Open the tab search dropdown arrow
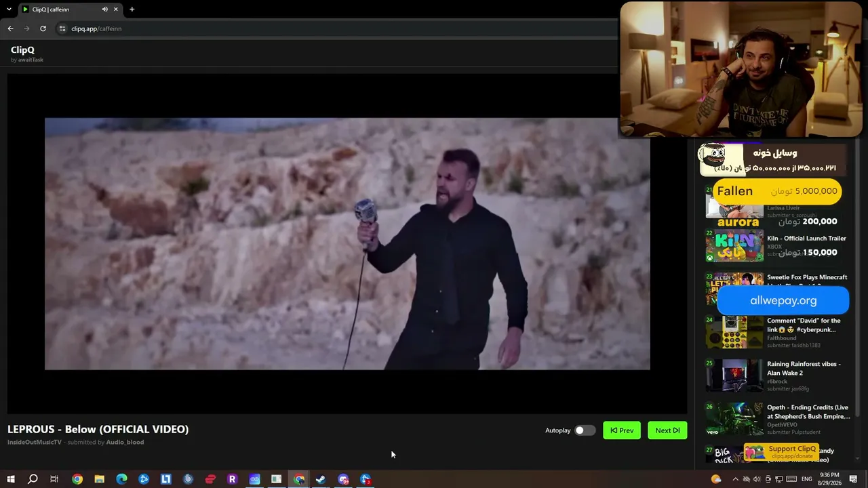Screen dimensions: 868x488 9,9
